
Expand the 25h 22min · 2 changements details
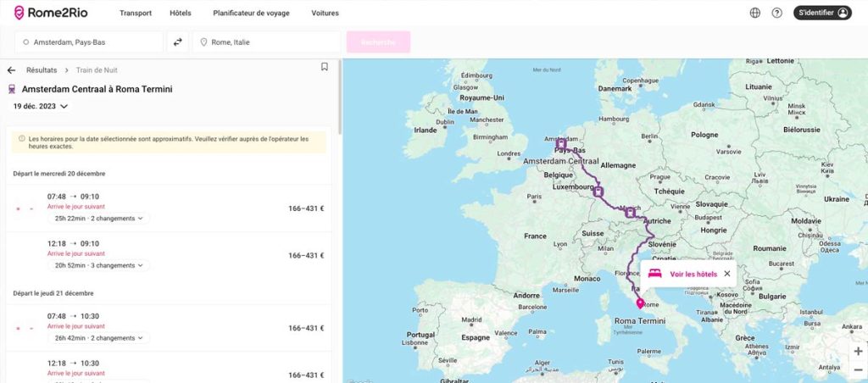[99, 219]
